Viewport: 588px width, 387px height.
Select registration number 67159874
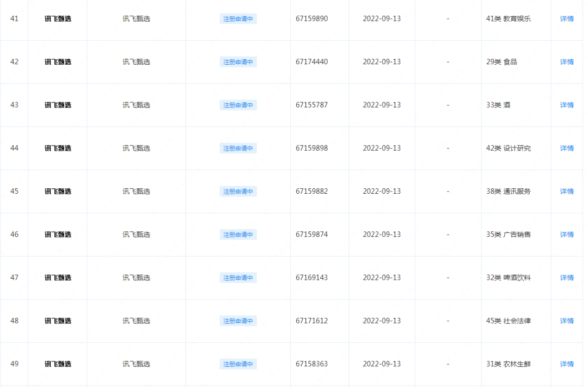tap(311, 235)
